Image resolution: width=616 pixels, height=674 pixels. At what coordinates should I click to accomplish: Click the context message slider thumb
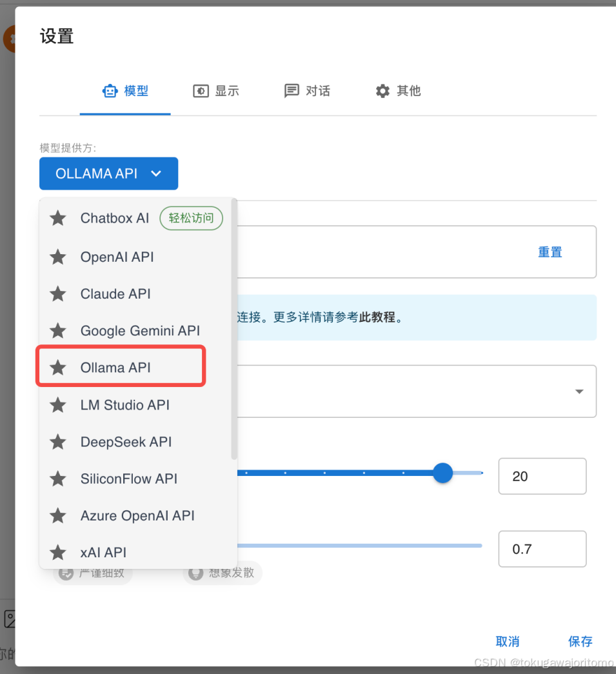[442, 473]
